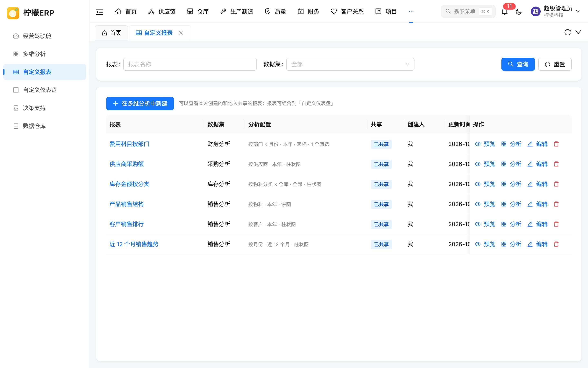
Task: Open the 生产制造 menu
Action: coord(237,11)
